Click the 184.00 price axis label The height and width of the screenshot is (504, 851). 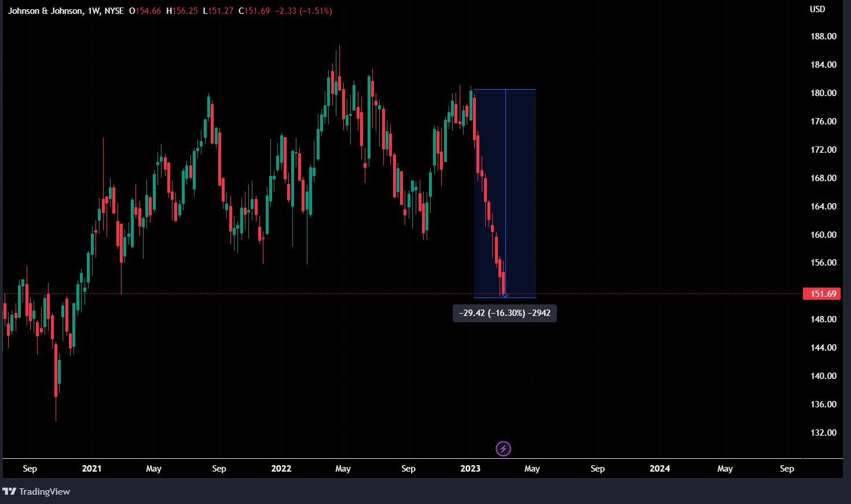(x=823, y=65)
